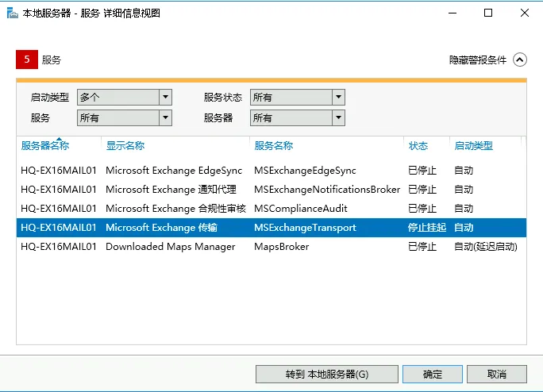Image resolution: width=543 pixels, height=392 pixels.
Task: Click the red 5 services count badge
Action: (27, 60)
